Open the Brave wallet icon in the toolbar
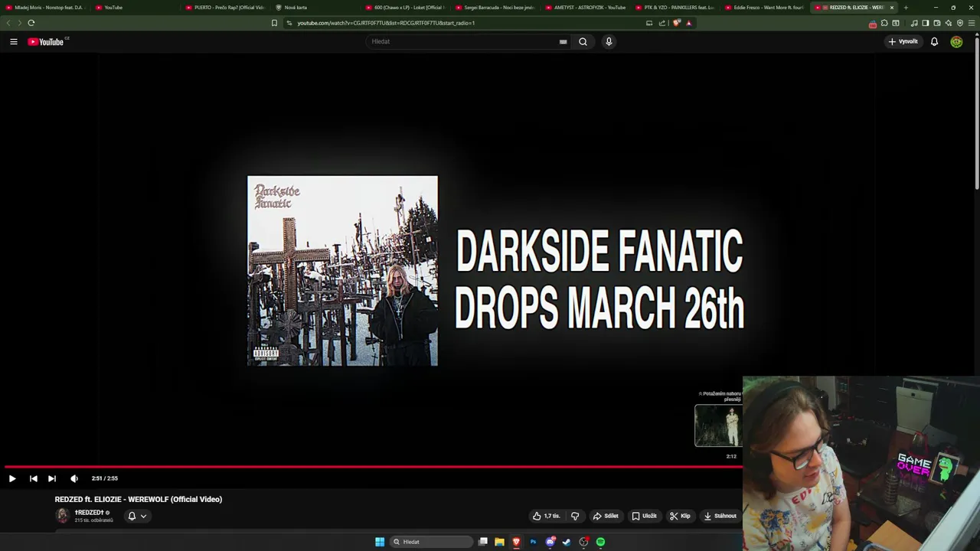The width and height of the screenshot is (980, 551). point(936,23)
